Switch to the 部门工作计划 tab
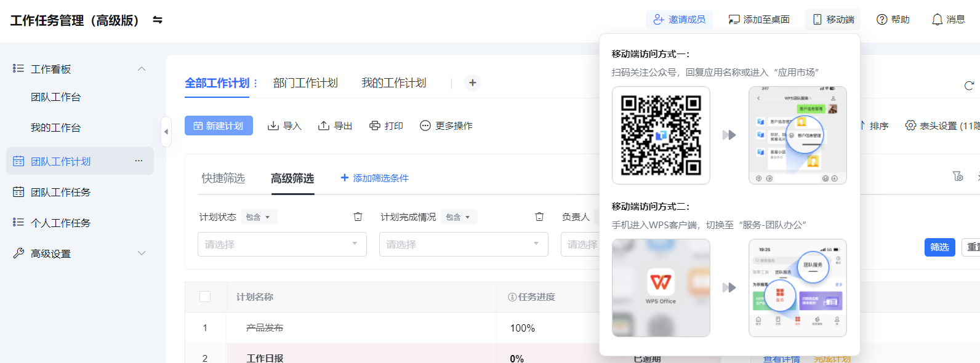The image size is (980, 363). click(x=305, y=83)
